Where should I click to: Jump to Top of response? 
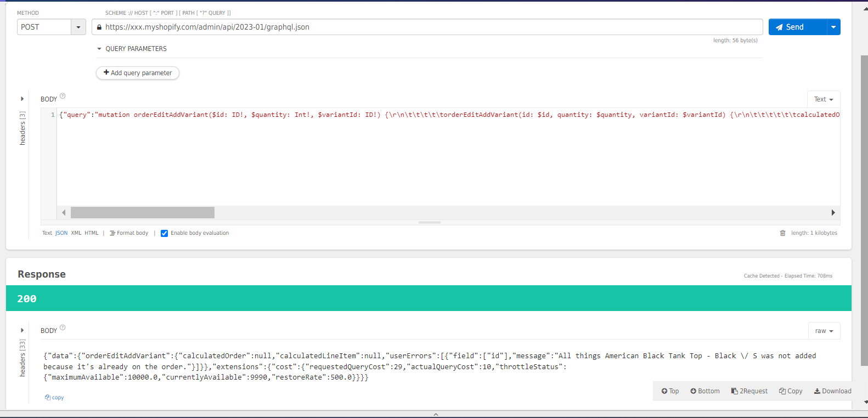[670, 391]
